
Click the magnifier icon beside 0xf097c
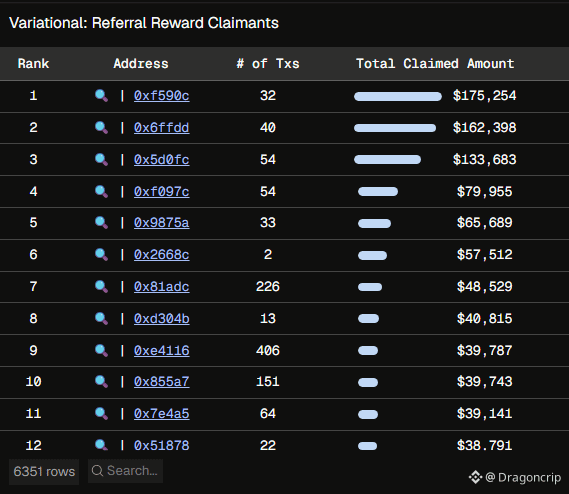[101, 192]
